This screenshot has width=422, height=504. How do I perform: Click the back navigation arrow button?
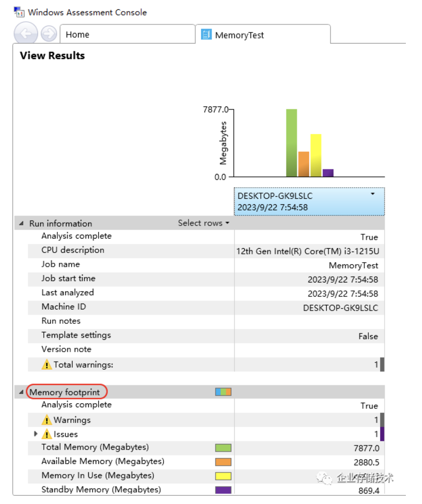pyautogui.click(x=26, y=34)
